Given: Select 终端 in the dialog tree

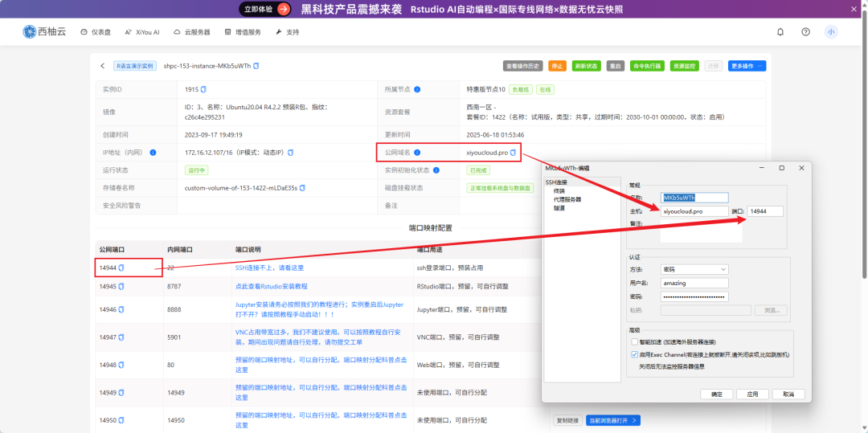Looking at the screenshot, I should tap(559, 190).
